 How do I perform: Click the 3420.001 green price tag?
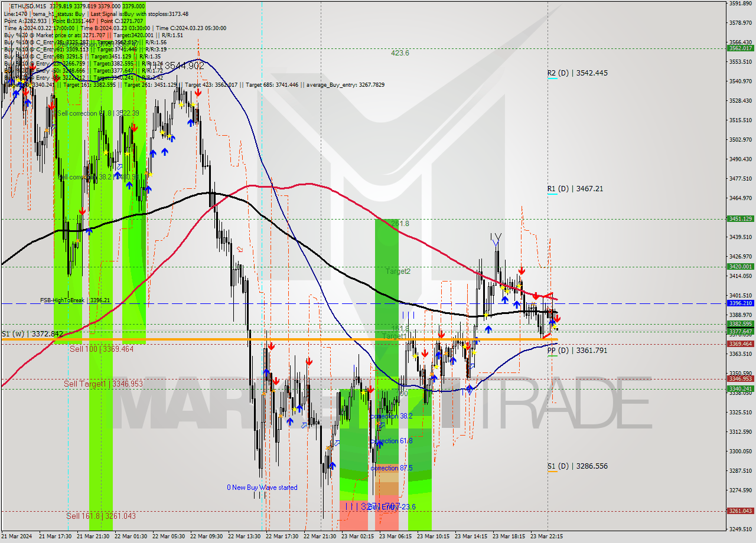tap(741, 266)
